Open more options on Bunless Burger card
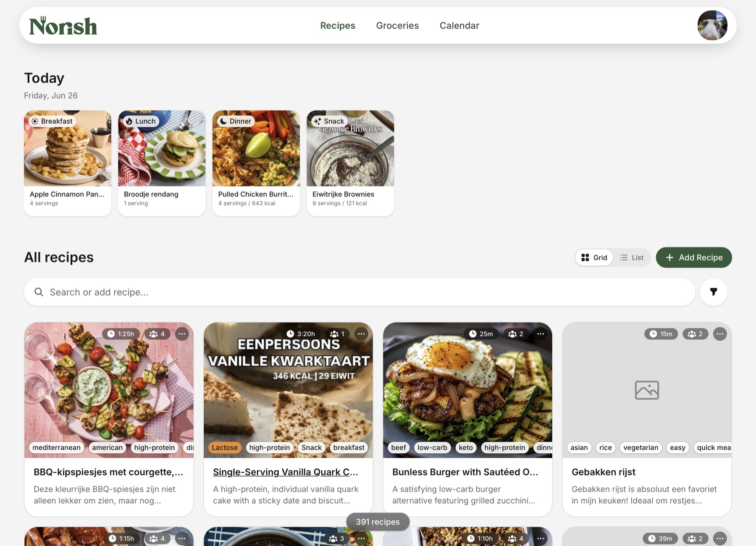 click(x=541, y=334)
